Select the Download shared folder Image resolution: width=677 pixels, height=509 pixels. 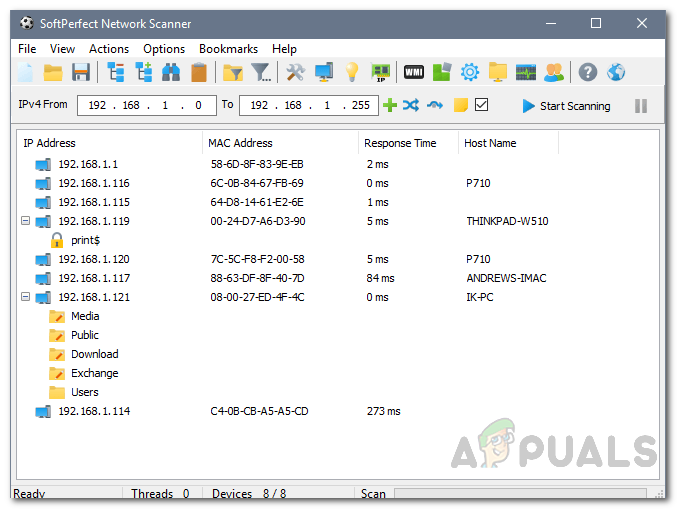(x=95, y=354)
